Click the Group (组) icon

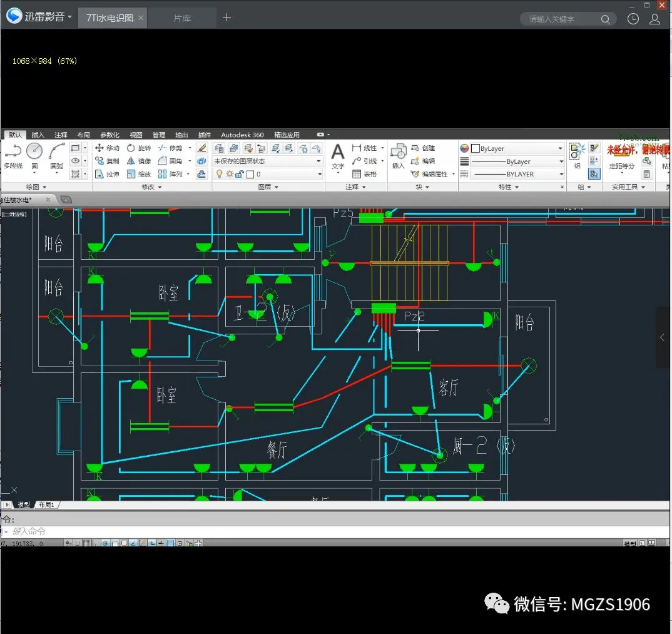click(x=578, y=156)
